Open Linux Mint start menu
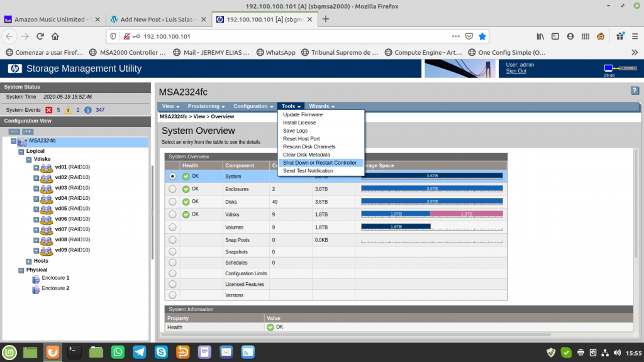 (x=9, y=352)
